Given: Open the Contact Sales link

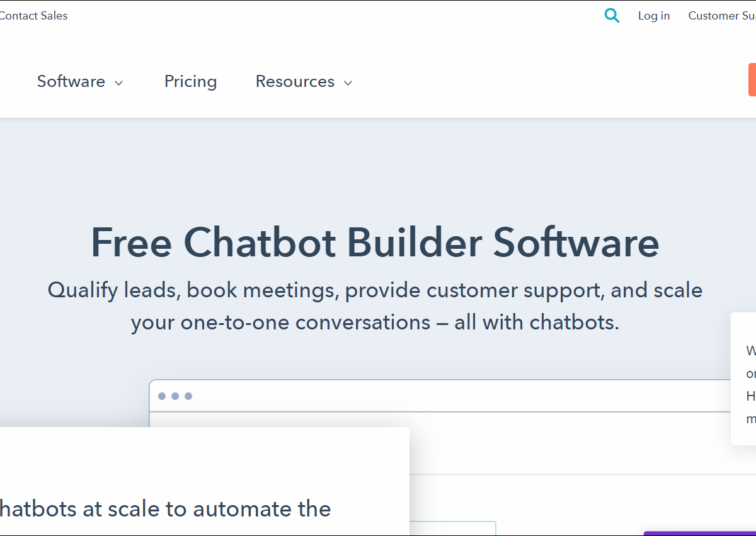Looking at the screenshot, I should point(34,16).
